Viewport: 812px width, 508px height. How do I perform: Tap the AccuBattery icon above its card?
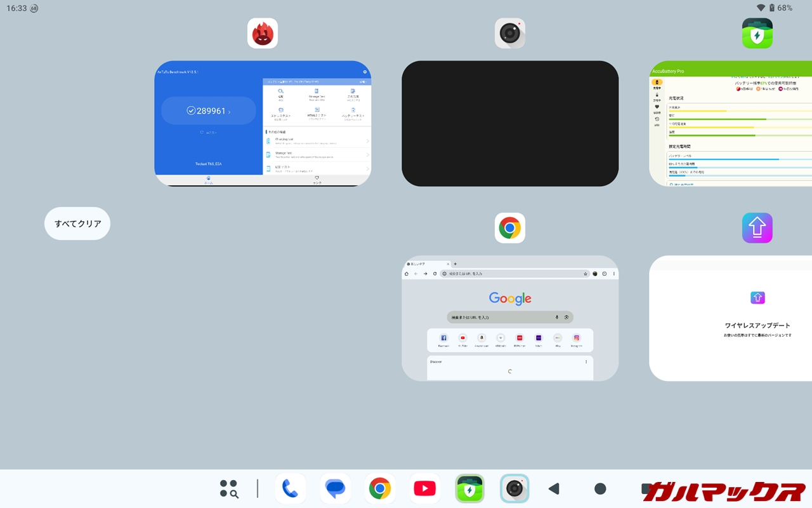point(757,33)
